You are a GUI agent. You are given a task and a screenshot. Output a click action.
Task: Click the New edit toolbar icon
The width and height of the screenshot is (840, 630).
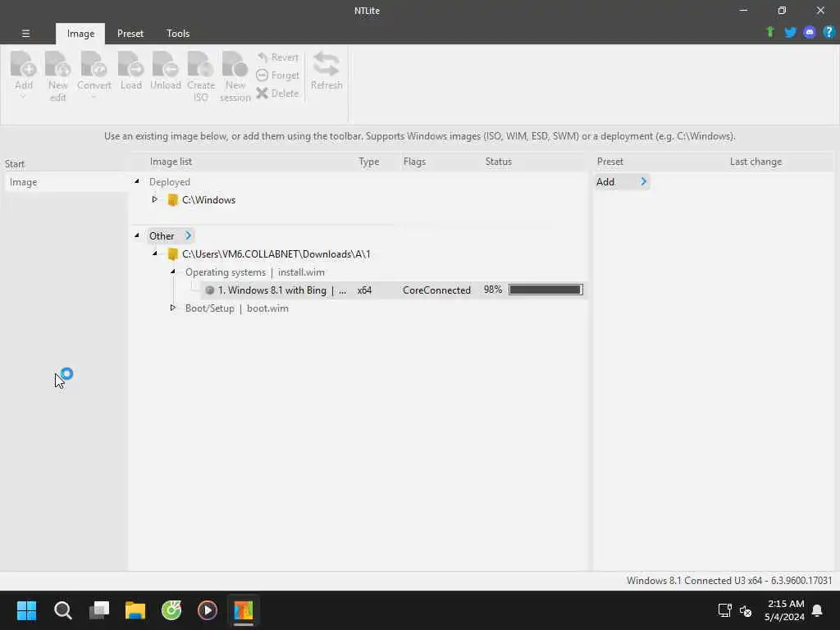[x=58, y=64]
